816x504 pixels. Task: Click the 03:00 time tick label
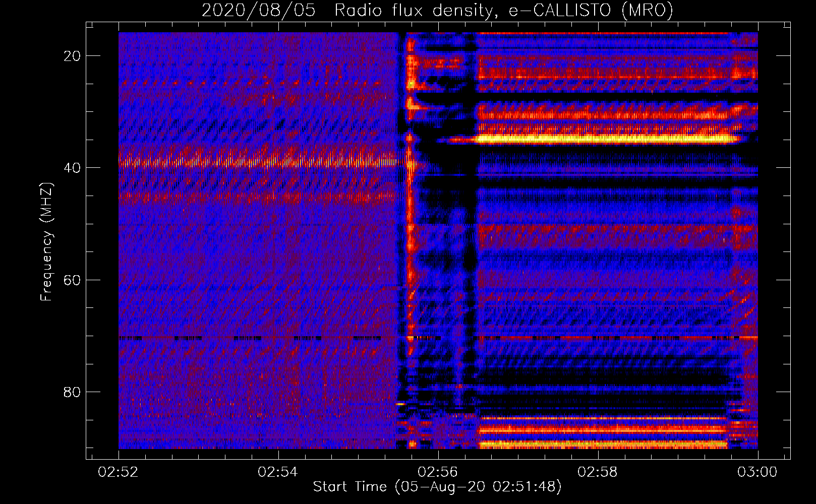[757, 472]
